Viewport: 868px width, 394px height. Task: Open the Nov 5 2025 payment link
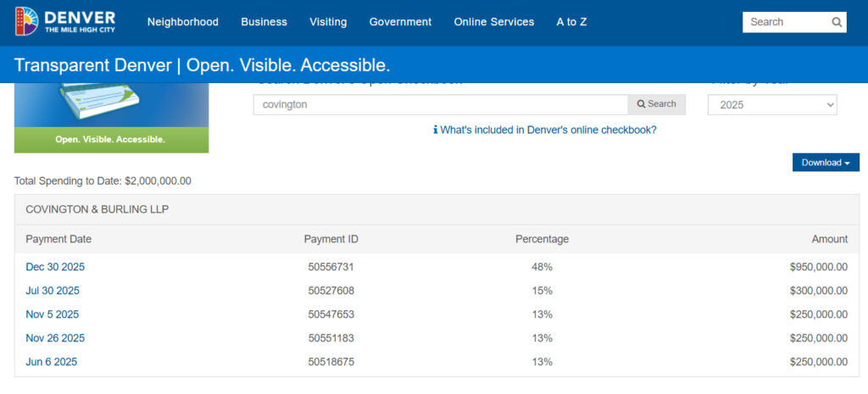tap(52, 314)
